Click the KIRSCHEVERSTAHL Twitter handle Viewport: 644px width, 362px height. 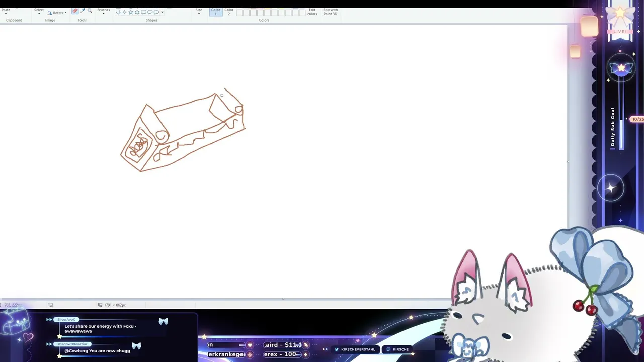pos(358,349)
